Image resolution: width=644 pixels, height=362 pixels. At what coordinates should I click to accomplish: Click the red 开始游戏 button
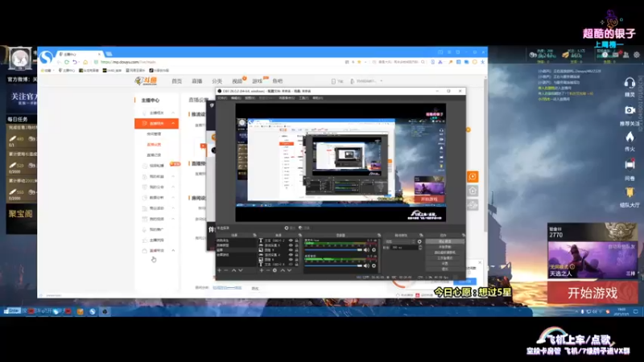(592, 293)
